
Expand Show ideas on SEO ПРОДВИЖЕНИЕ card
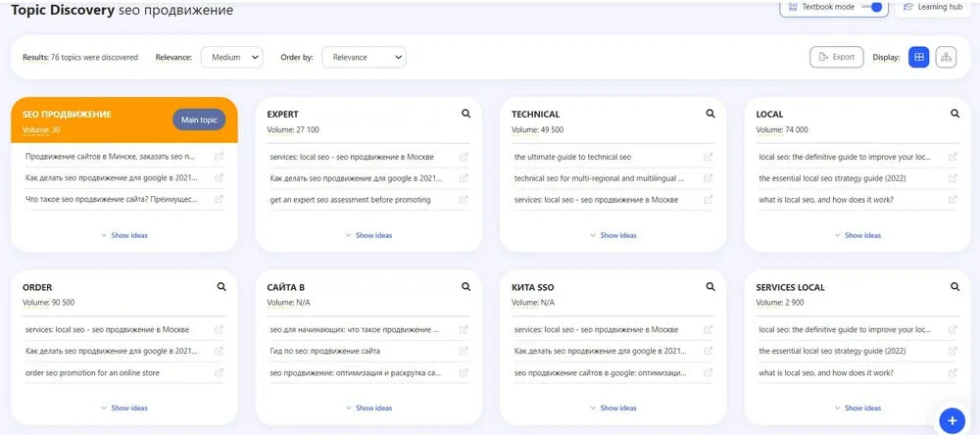pyautogui.click(x=124, y=235)
